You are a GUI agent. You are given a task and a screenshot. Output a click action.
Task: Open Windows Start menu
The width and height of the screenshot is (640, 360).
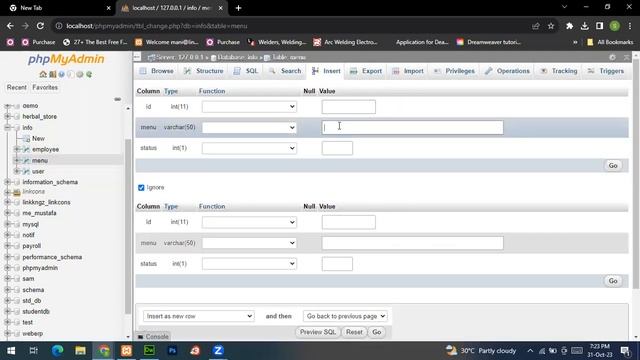11,351
